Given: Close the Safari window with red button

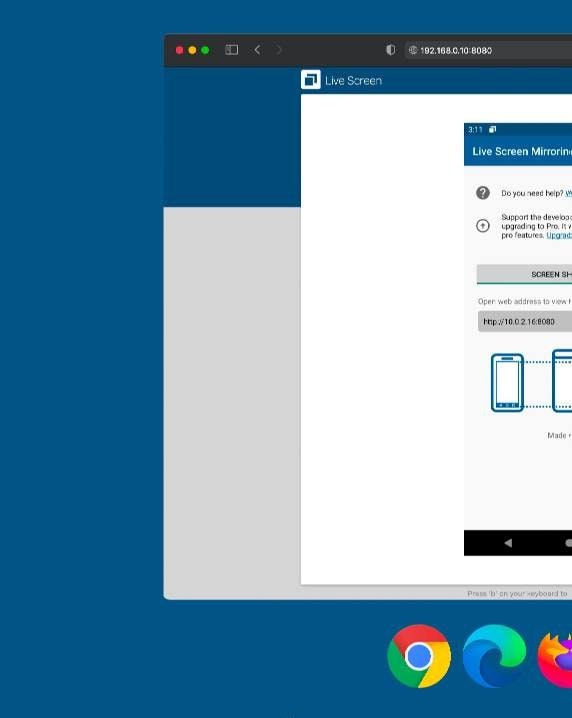Looking at the screenshot, I should (180, 50).
